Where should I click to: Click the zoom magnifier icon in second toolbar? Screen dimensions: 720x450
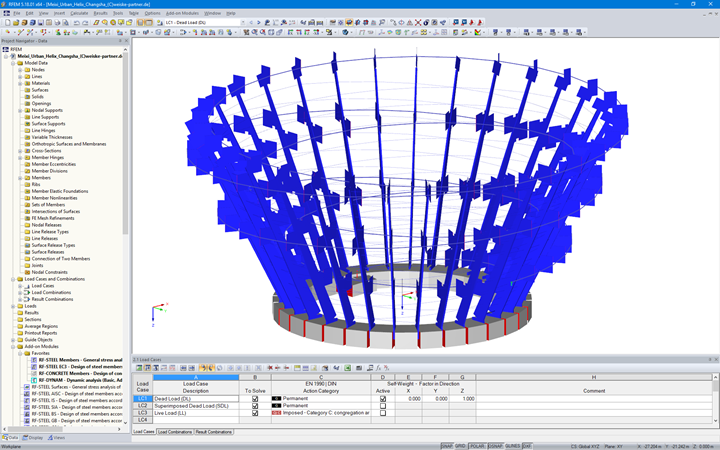point(254,32)
